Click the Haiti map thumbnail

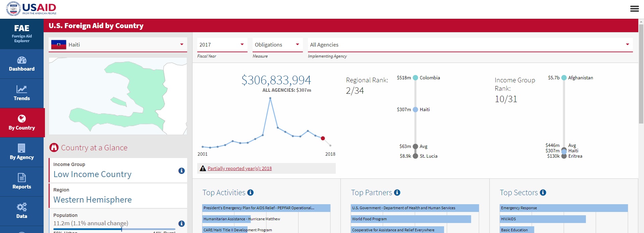click(x=118, y=96)
